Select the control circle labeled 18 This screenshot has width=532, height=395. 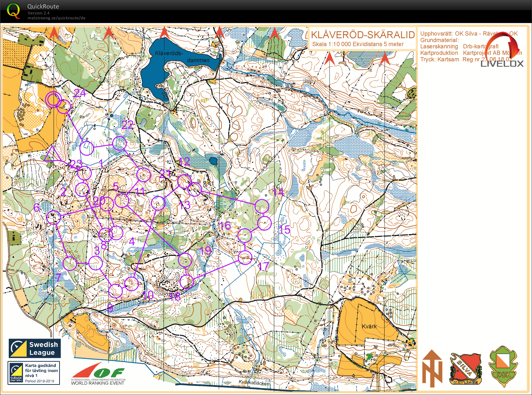click(x=187, y=281)
